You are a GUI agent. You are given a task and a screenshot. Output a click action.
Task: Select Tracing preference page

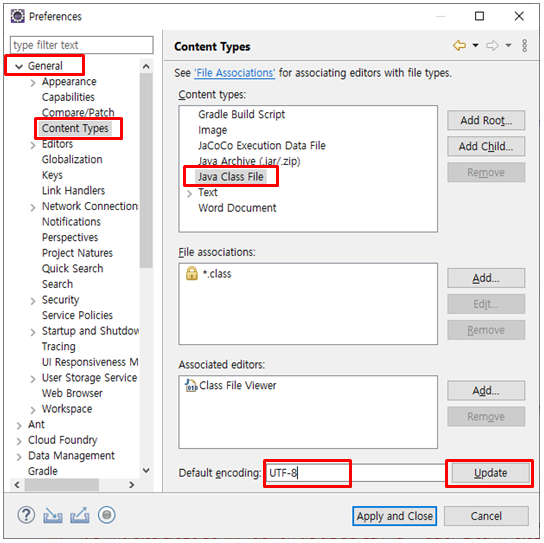tap(59, 346)
